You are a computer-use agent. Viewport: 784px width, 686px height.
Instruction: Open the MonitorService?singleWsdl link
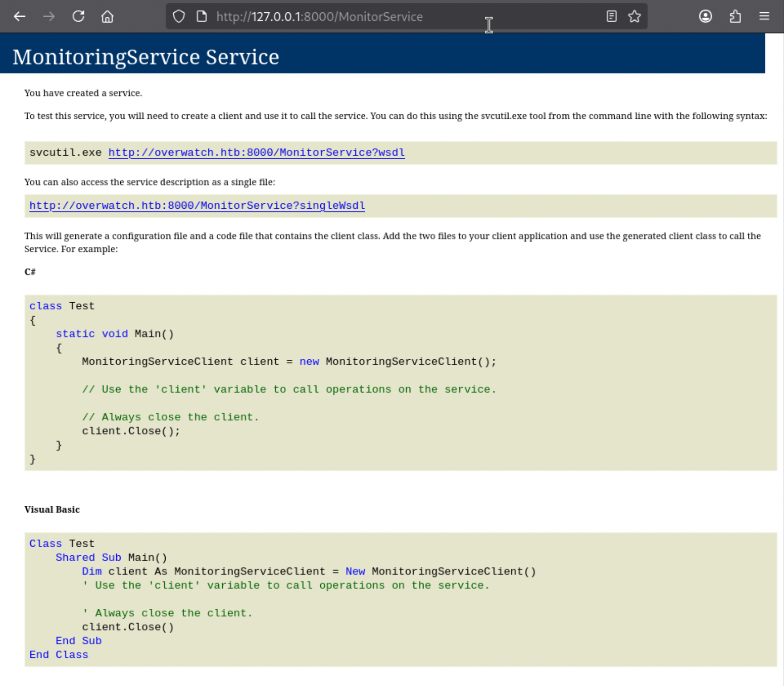point(197,206)
